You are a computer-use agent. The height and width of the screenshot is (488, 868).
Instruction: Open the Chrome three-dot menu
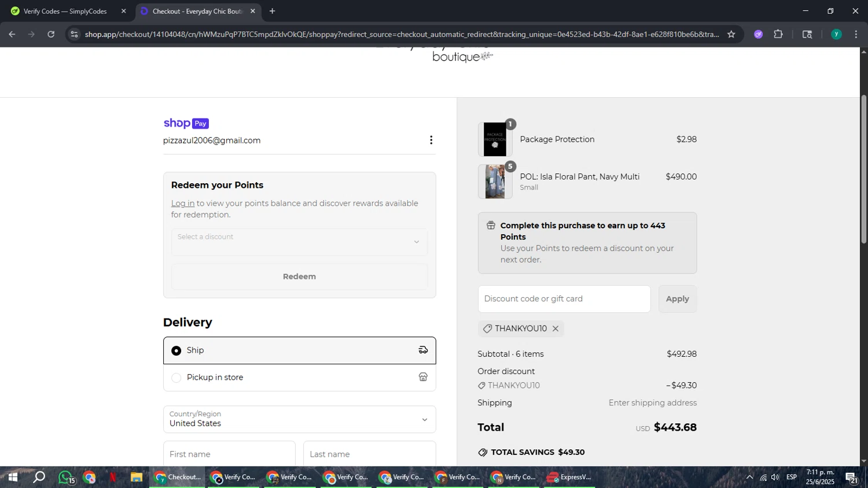(856, 34)
